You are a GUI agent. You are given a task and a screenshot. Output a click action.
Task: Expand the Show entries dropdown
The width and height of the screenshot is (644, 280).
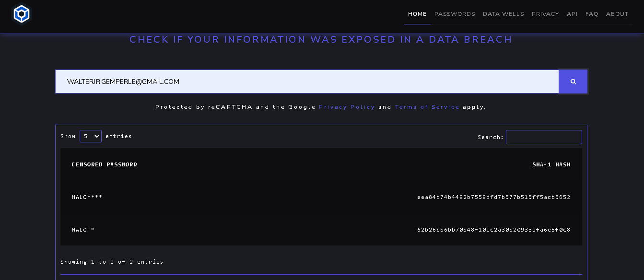click(x=91, y=136)
